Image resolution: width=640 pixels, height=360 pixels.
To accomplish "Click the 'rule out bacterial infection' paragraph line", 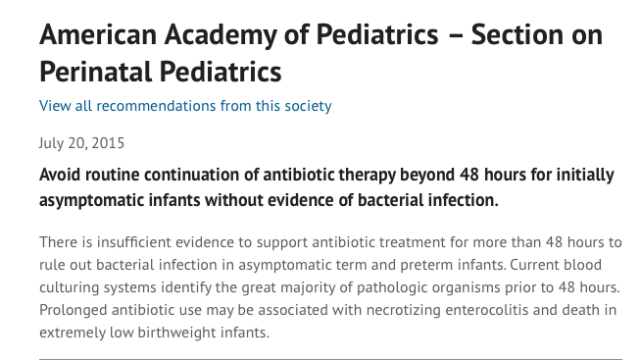I will pos(320,265).
